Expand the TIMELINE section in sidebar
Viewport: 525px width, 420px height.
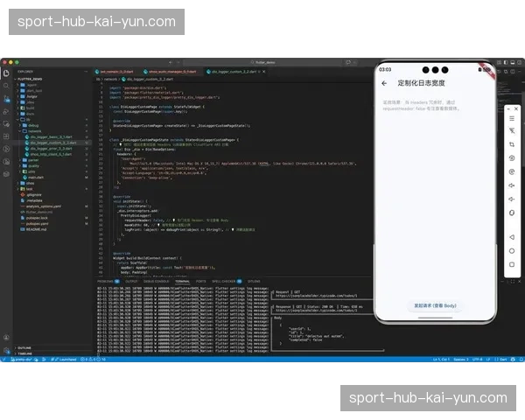pos(24,353)
